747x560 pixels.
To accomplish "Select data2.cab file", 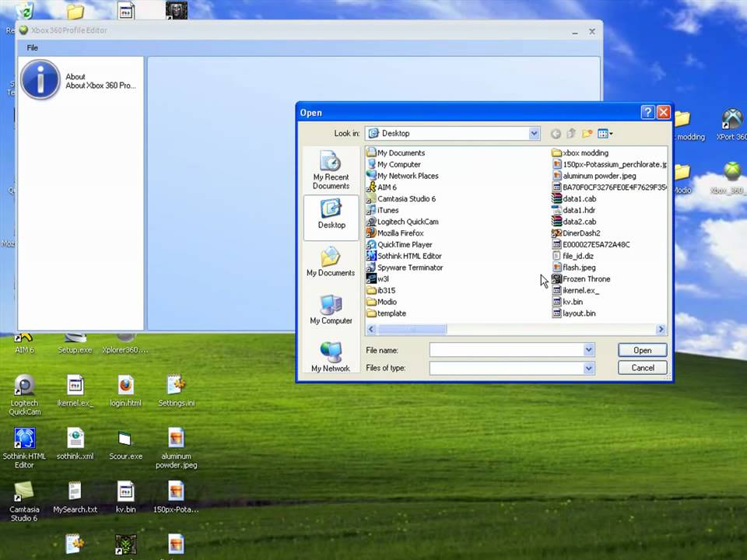I will coord(574,222).
